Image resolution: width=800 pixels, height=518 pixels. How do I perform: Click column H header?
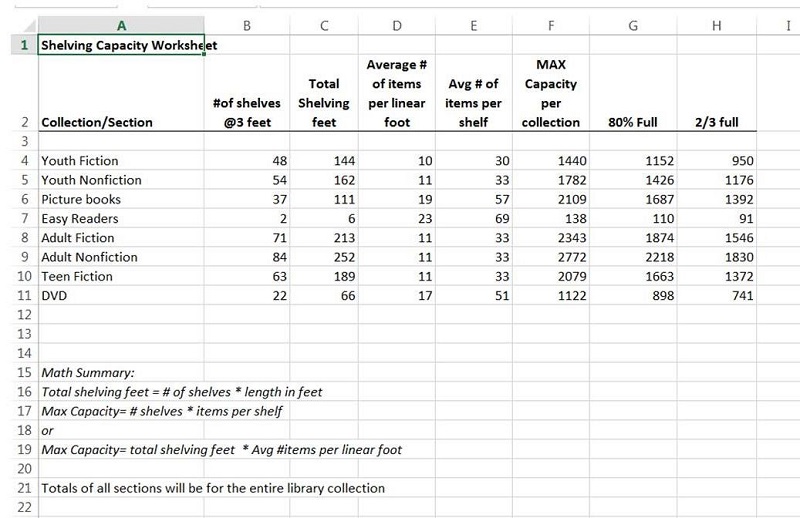(716, 26)
